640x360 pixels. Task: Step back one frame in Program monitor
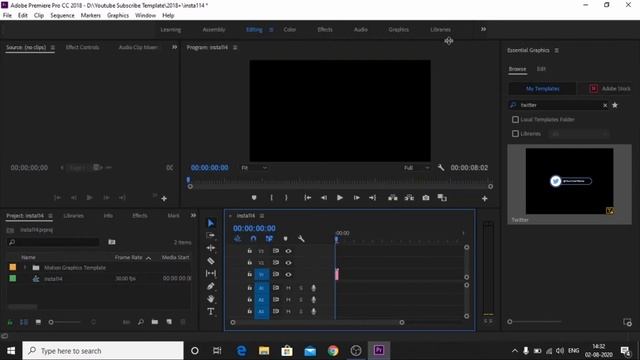coord(324,198)
